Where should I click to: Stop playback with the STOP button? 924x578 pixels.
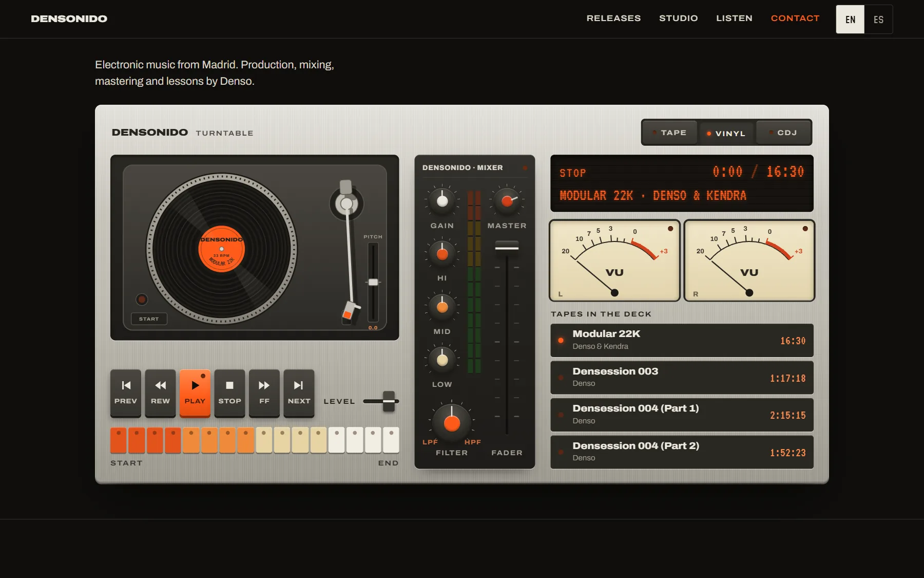[x=229, y=393]
